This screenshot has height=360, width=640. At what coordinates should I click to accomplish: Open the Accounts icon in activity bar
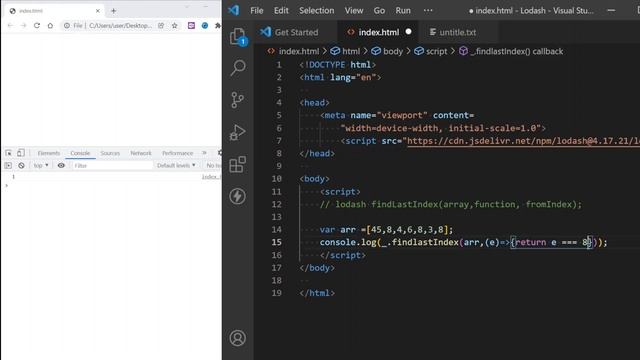238,338
